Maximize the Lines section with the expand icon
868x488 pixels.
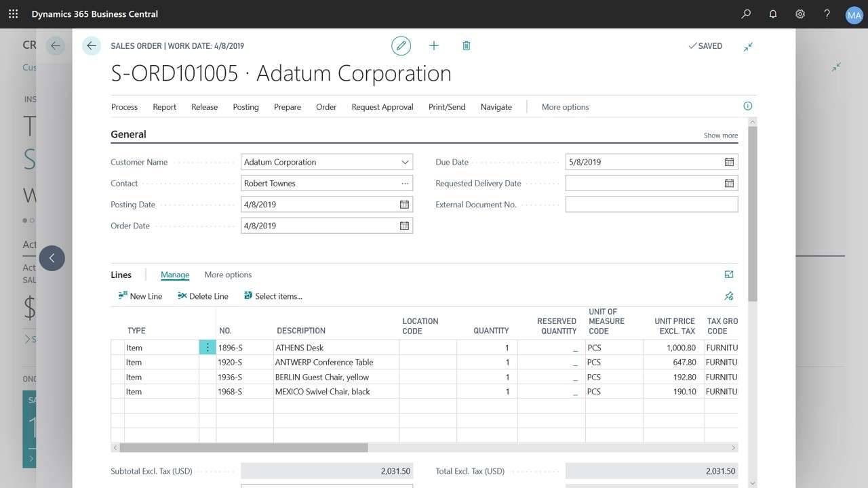(729, 274)
